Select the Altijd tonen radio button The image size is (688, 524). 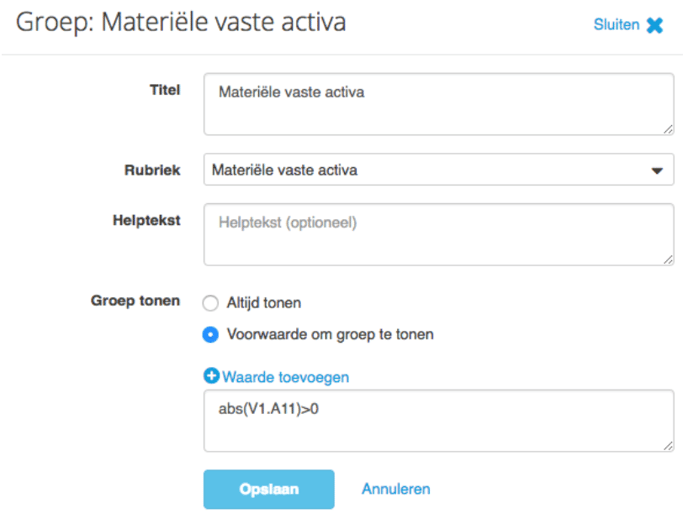point(211,303)
